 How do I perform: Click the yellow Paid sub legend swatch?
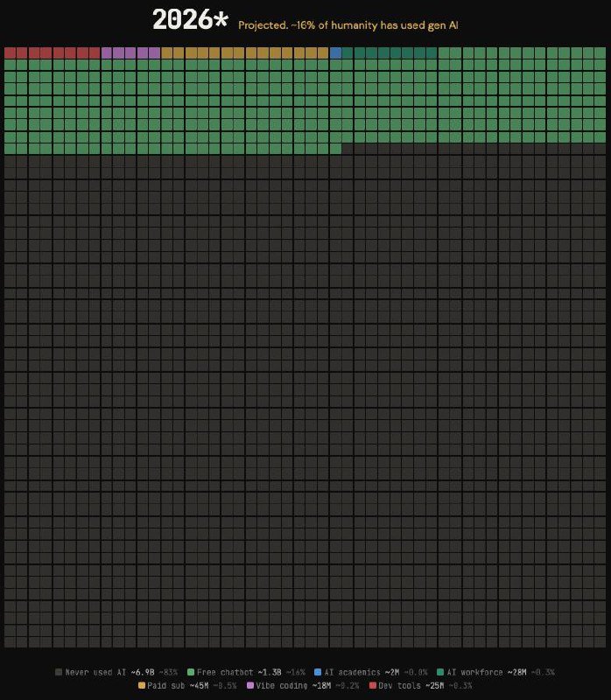coord(142,685)
